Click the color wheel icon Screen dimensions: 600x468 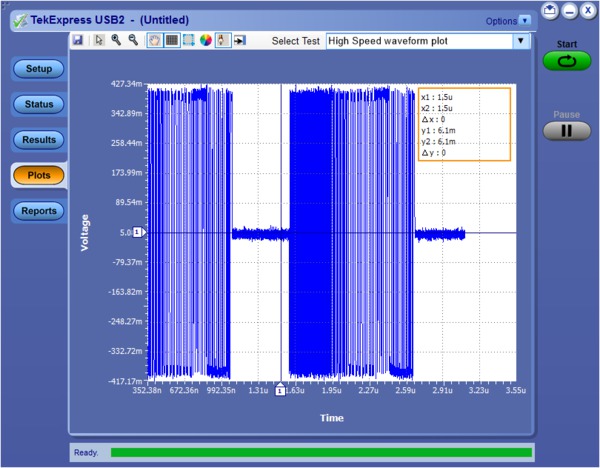click(205, 41)
